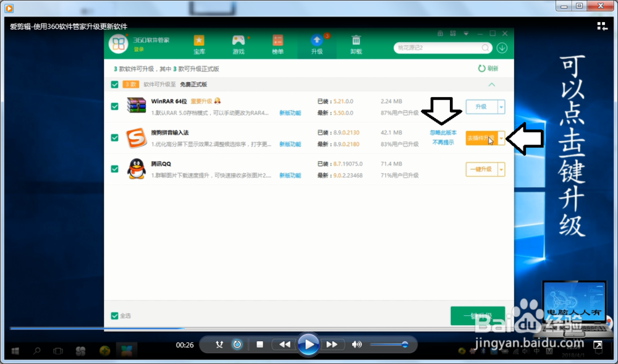Click 升级 button for WinRAR
The height and width of the screenshot is (364, 618).
pos(481,107)
